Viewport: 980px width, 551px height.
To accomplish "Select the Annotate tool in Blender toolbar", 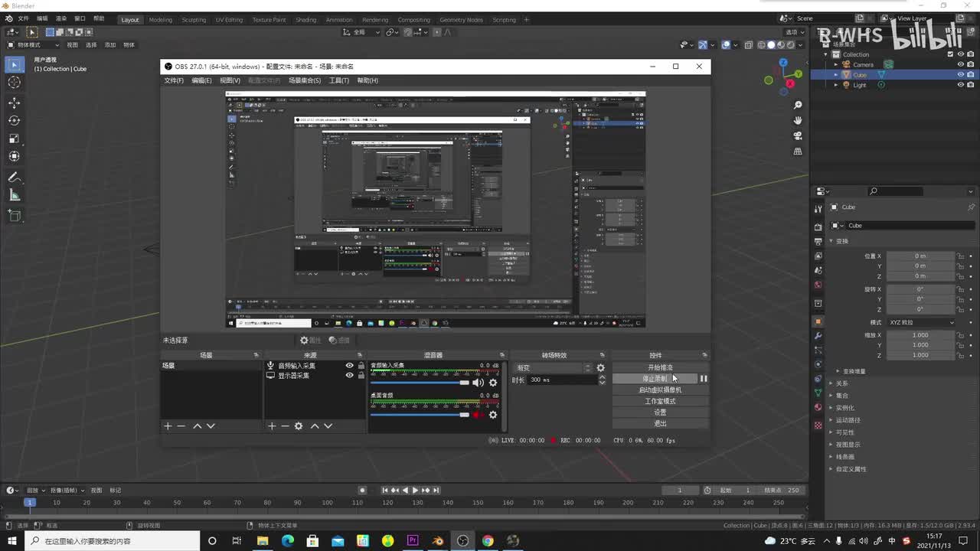I will pos(14,178).
